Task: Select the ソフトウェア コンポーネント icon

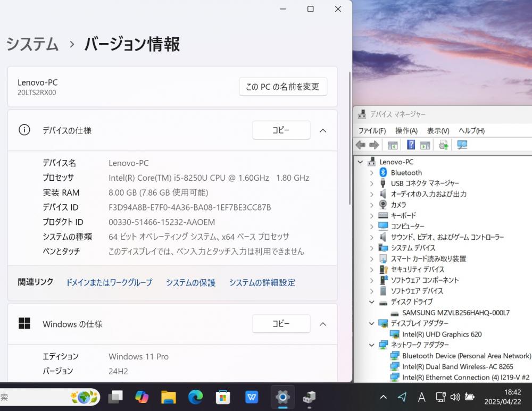Action: click(x=384, y=280)
